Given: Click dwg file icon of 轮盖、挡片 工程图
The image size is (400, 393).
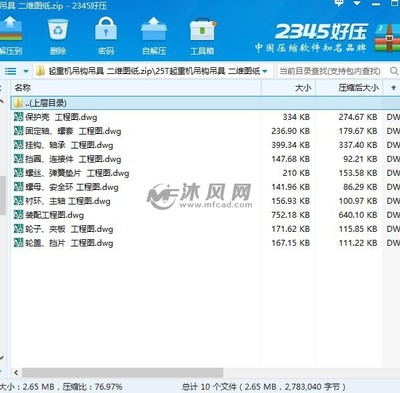Looking at the screenshot, I should point(18,243).
